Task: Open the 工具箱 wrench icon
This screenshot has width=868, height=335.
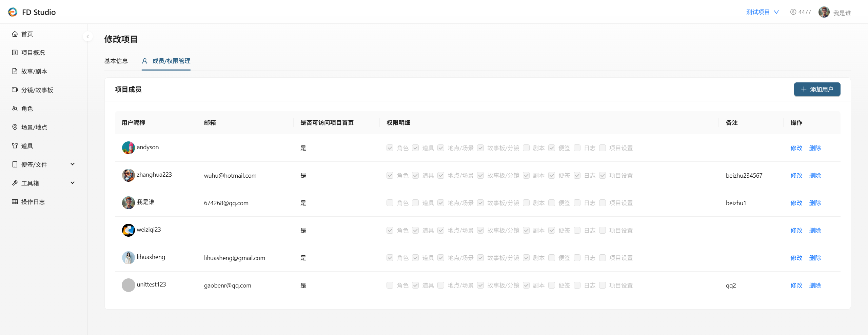Action: tap(15, 183)
